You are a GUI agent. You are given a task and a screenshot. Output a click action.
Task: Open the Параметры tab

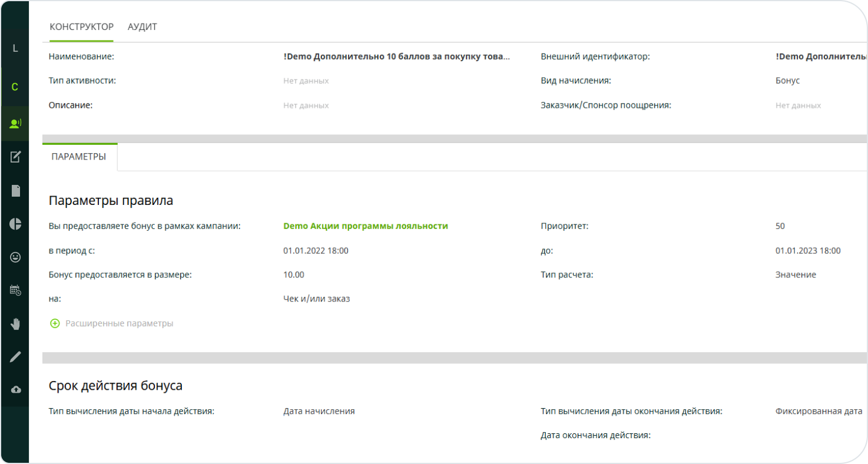tap(79, 157)
